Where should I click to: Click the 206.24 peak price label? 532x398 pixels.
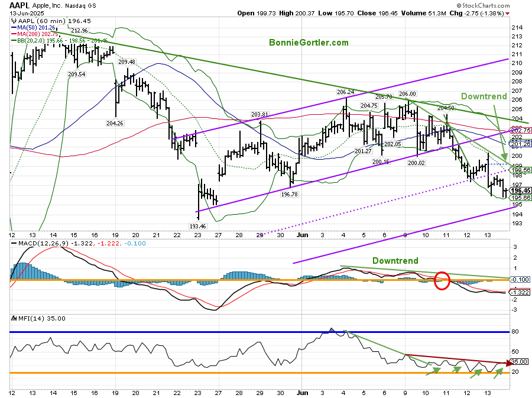[345, 92]
